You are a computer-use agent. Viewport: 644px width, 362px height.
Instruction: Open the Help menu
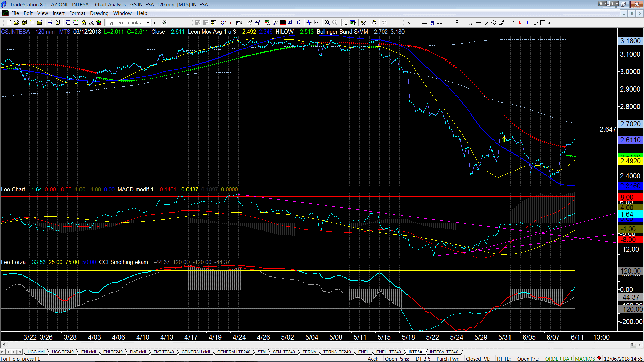[142, 13]
